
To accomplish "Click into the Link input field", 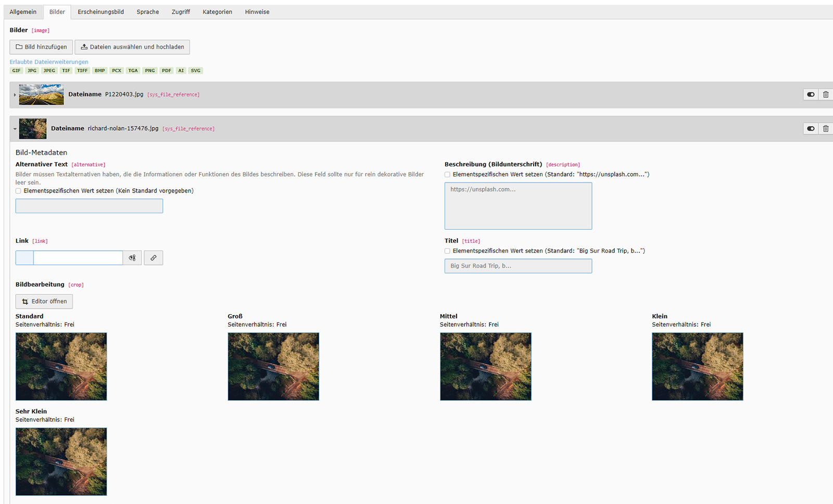I will 78,258.
